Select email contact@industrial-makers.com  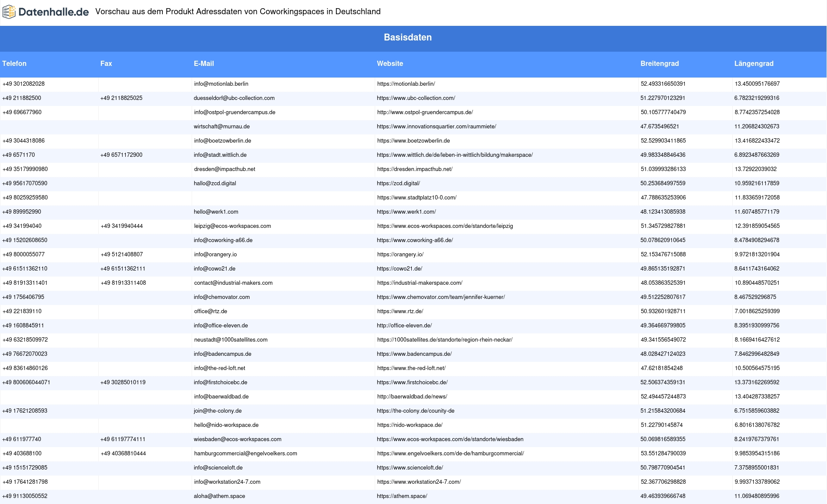[233, 283]
